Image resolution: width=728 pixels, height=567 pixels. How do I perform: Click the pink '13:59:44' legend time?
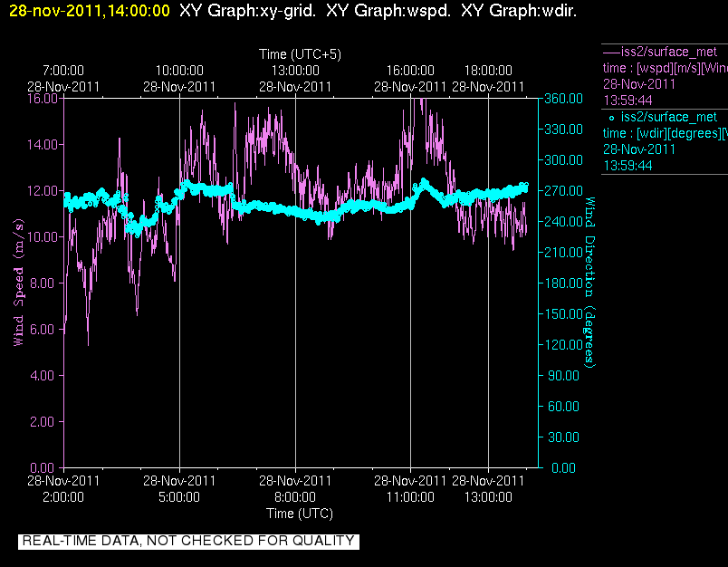point(627,101)
